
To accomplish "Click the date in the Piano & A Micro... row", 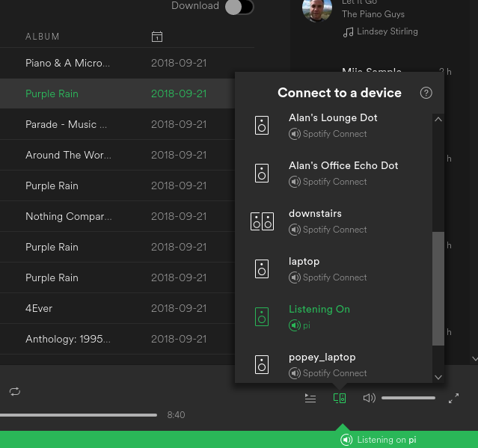I will click(x=179, y=63).
